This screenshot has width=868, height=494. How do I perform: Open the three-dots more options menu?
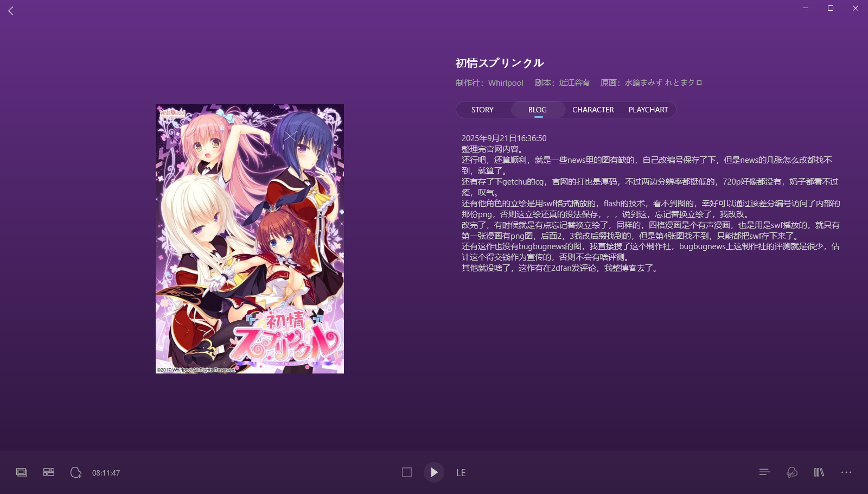[846, 472]
